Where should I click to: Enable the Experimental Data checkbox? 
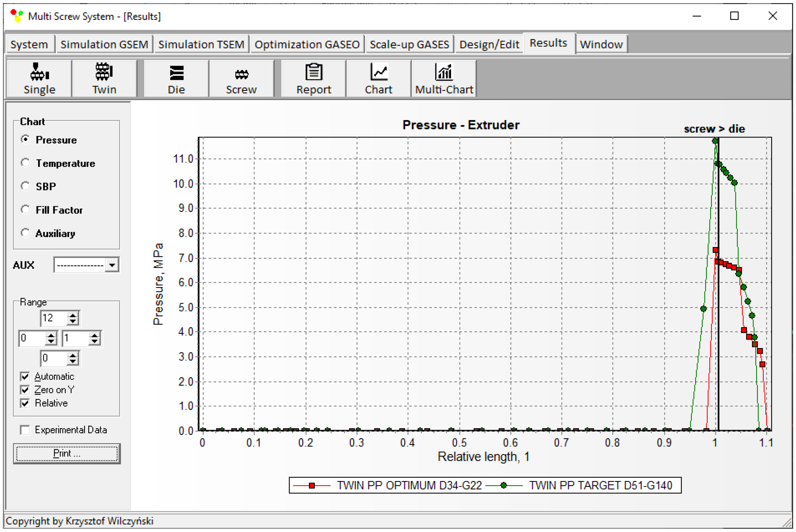25,430
